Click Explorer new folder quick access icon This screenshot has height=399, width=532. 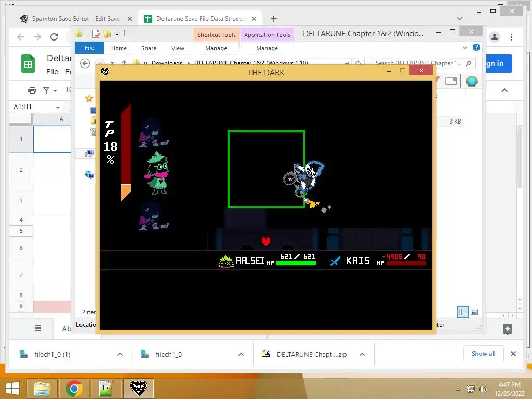click(x=107, y=34)
